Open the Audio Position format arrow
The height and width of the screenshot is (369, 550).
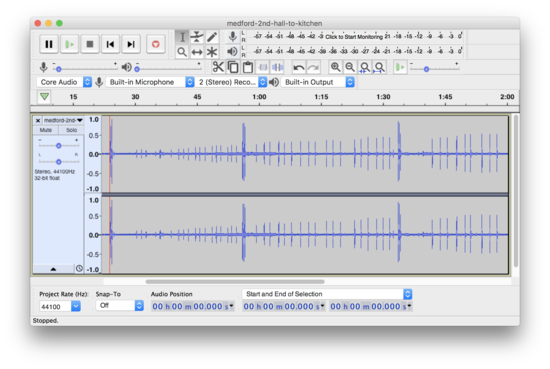tap(231, 306)
